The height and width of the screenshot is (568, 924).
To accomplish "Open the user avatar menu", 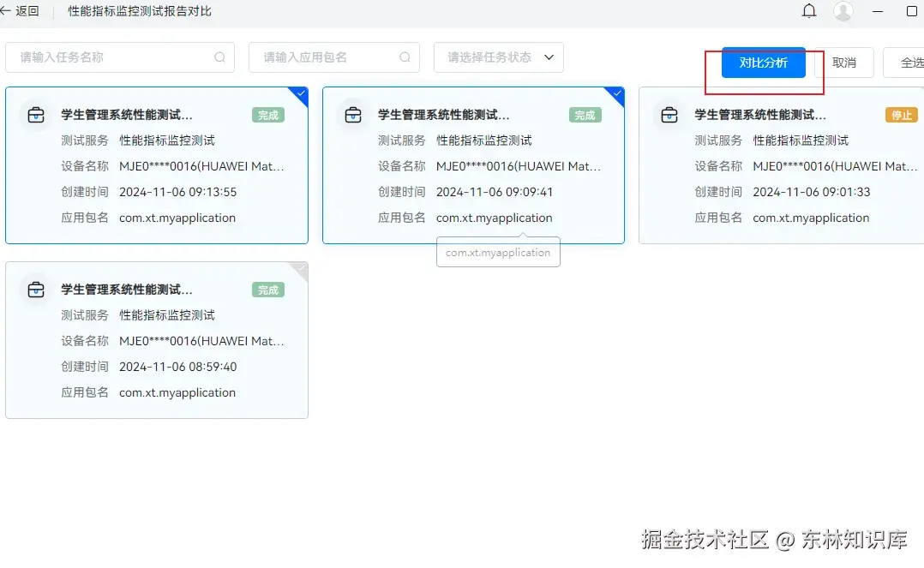I will pos(843,11).
